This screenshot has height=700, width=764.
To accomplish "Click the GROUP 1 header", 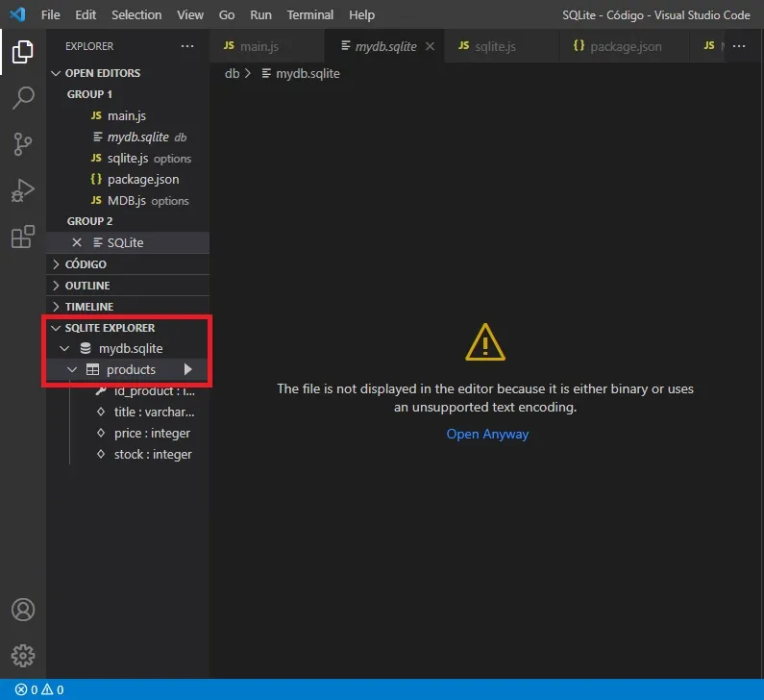I will tap(89, 94).
